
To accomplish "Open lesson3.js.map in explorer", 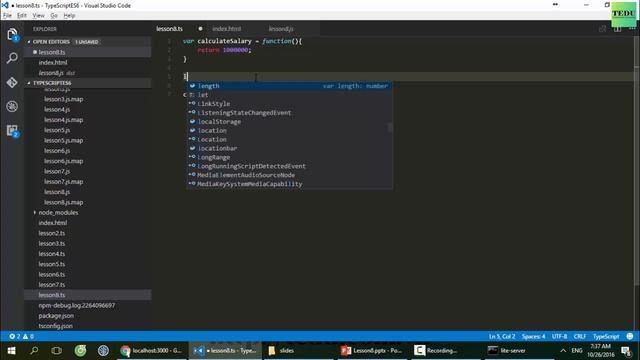I will point(88,99).
